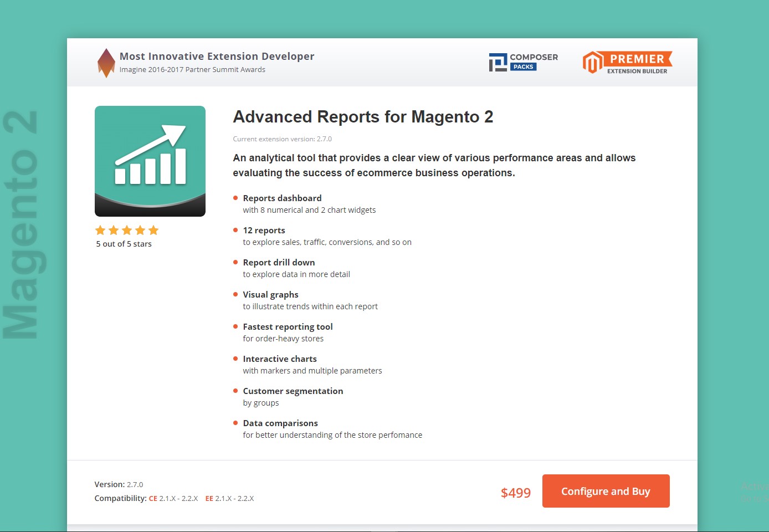The height and width of the screenshot is (532, 769).
Task: Click the first rating star
Action: 100,230
